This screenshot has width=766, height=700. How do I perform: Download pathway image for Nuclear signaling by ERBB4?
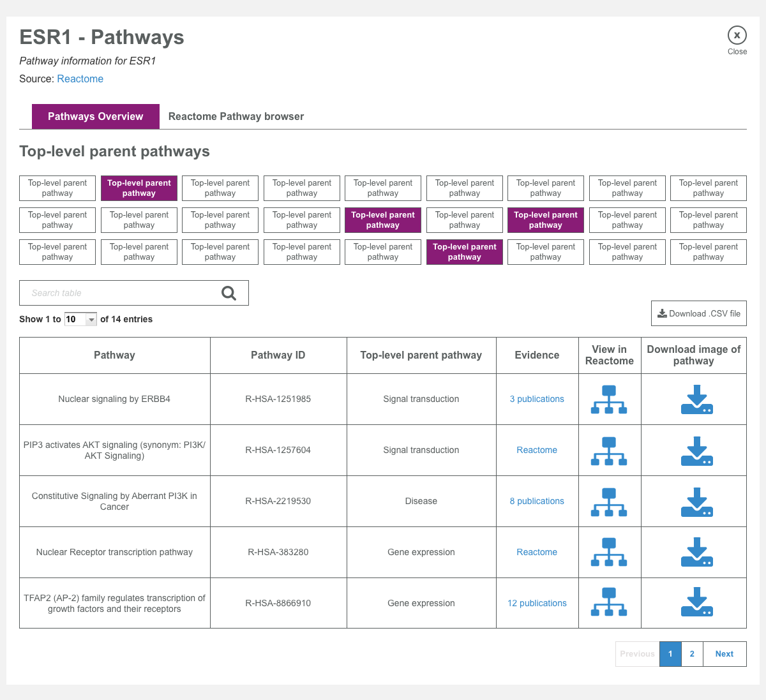696,399
